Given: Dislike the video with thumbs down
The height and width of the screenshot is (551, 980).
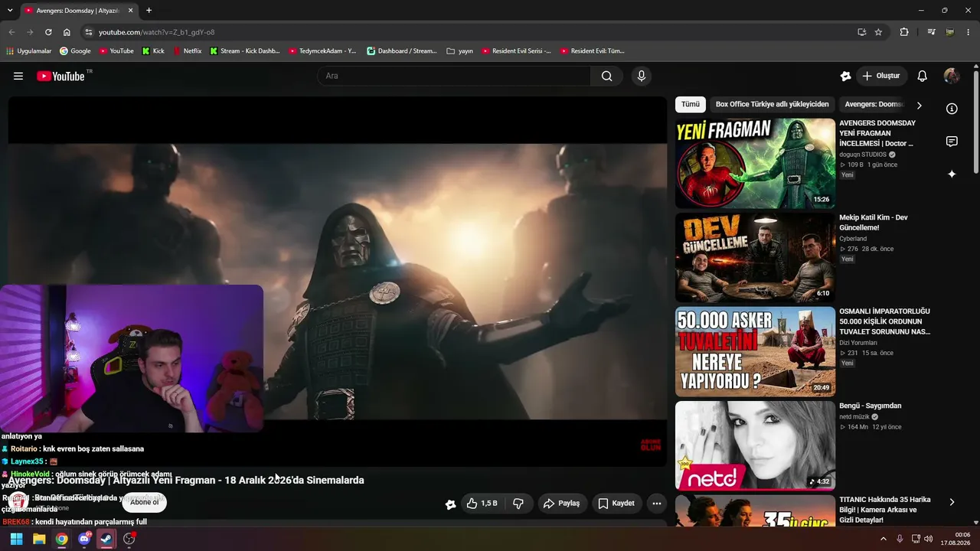Looking at the screenshot, I should tap(518, 504).
